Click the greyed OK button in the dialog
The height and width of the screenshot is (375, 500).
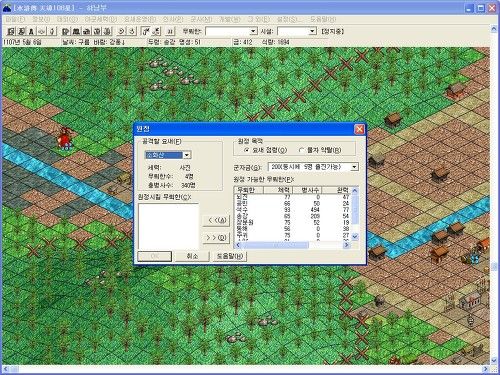[x=155, y=256]
